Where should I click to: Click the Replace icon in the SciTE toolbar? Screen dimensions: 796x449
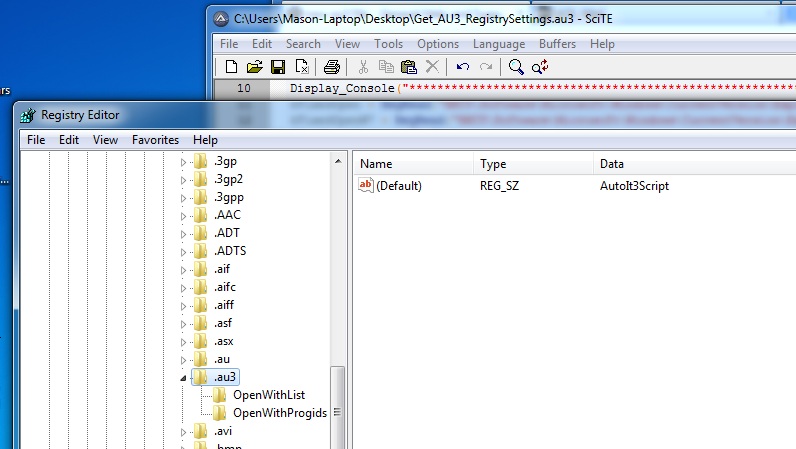click(540, 67)
